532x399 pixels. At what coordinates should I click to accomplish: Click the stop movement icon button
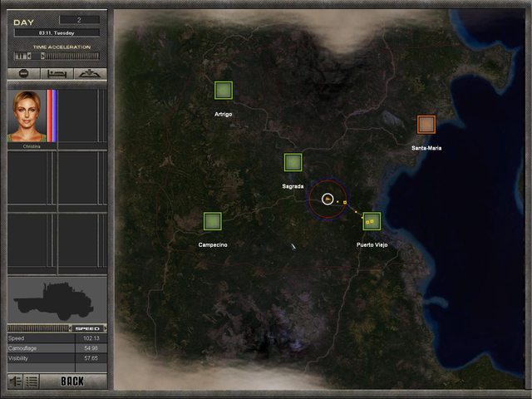[23, 74]
